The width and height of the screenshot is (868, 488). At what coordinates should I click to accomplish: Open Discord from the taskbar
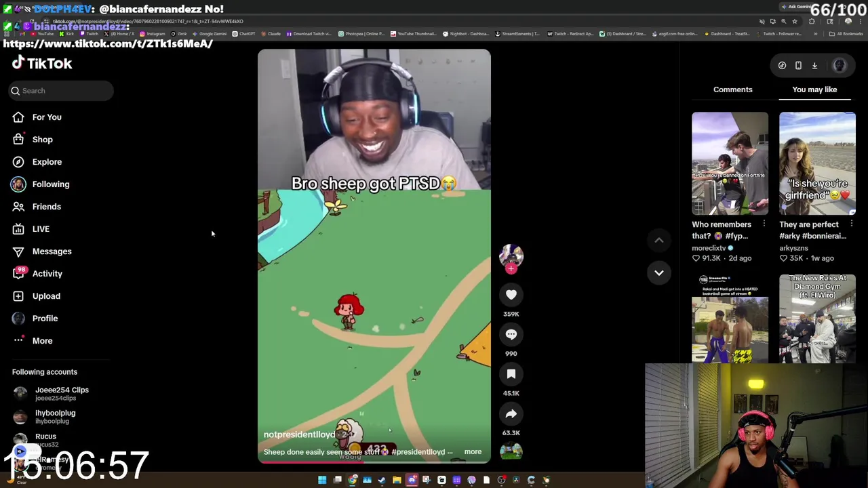[x=412, y=480]
